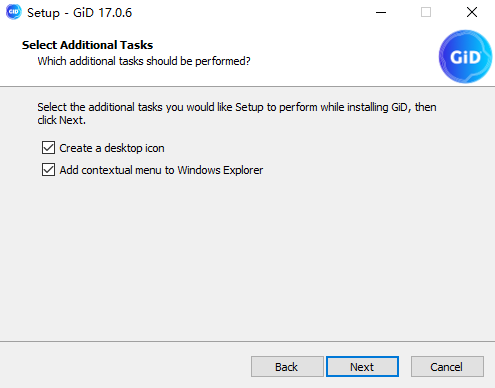Viewport: 495px width, 388px height.
Task: Click the Next button
Action: pyautogui.click(x=362, y=367)
